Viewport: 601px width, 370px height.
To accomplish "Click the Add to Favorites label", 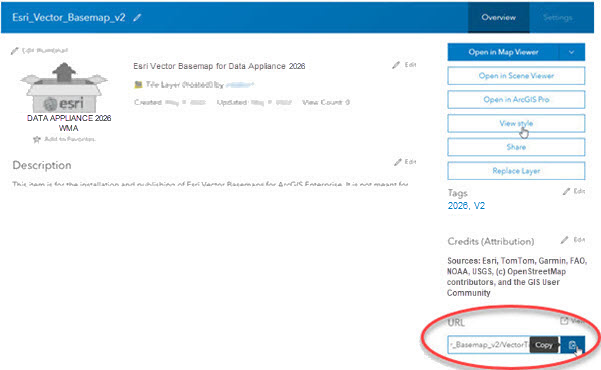I will [69, 139].
